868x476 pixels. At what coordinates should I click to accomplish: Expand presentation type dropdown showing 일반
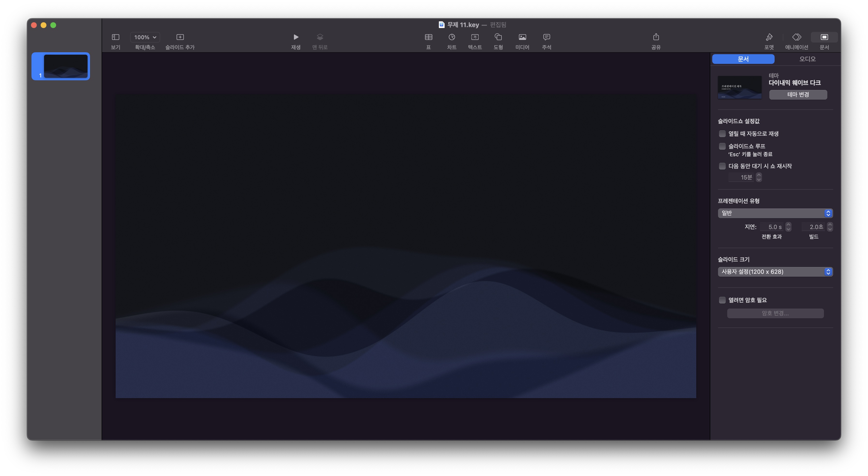(x=775, y=213)
